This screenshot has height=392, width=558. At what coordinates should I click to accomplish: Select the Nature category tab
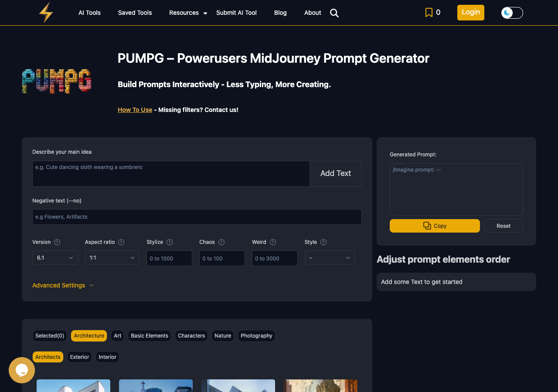pyautogui.click(x=223, y=336)
